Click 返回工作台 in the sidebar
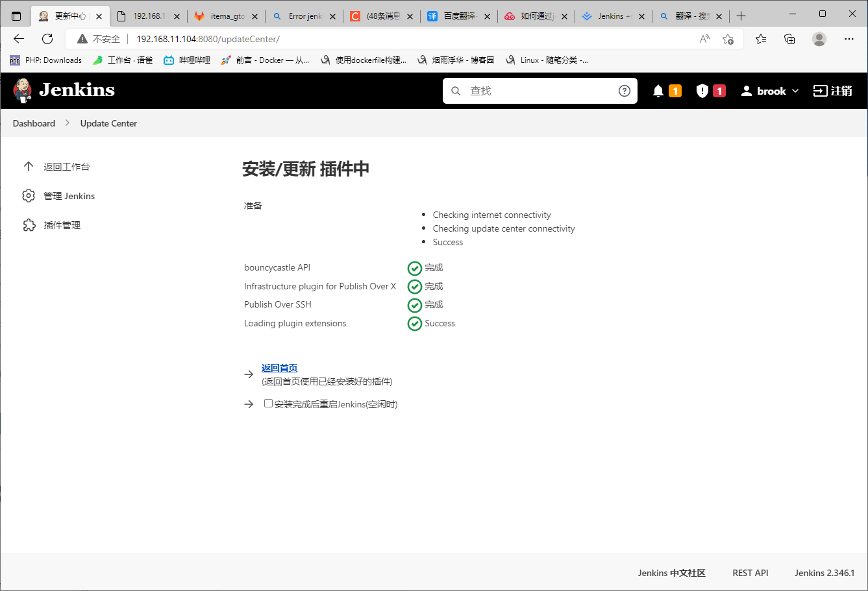 67,167
